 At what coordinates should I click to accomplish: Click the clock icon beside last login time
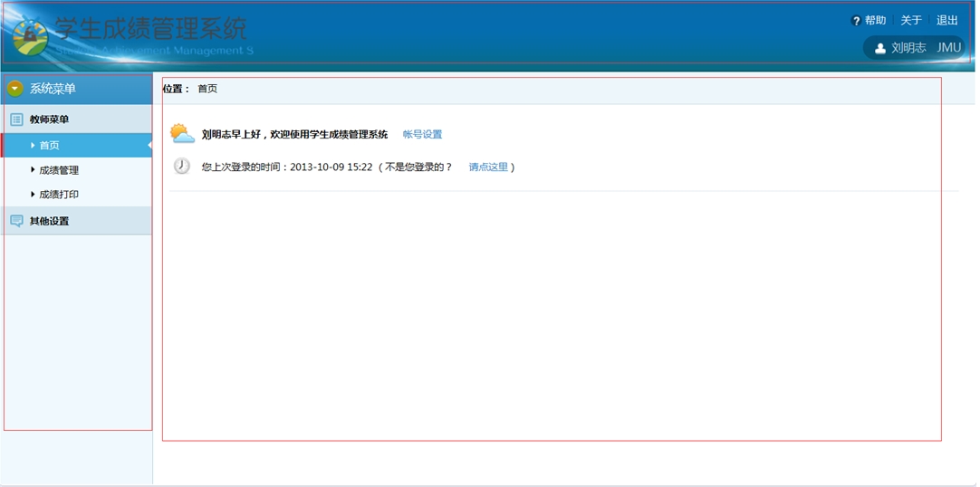[x=182, y=167]
